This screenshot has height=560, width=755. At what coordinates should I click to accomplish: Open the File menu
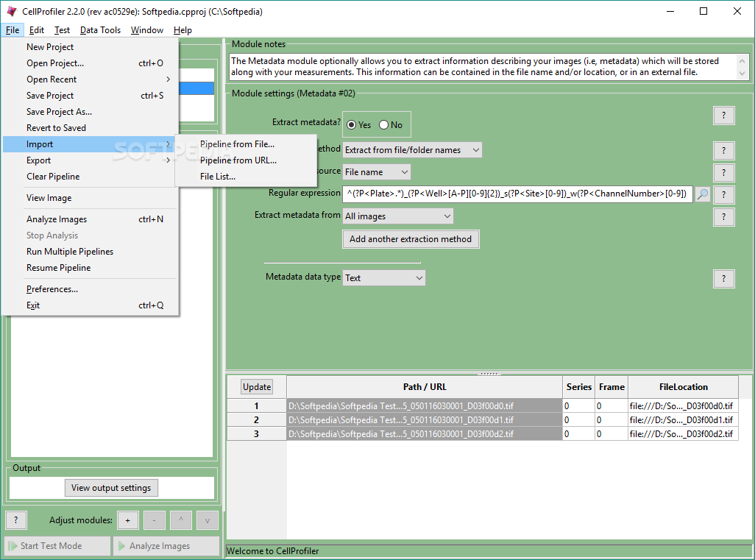[x=13, y=30]
